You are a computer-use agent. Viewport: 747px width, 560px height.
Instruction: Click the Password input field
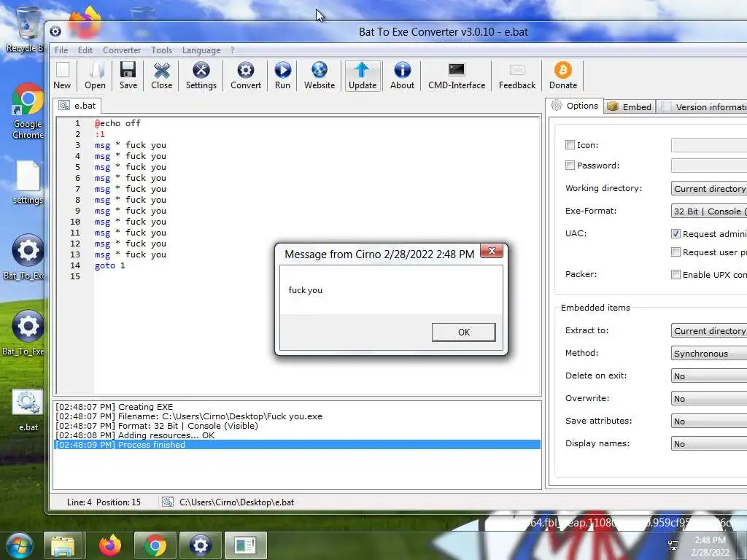pos(709,166)
